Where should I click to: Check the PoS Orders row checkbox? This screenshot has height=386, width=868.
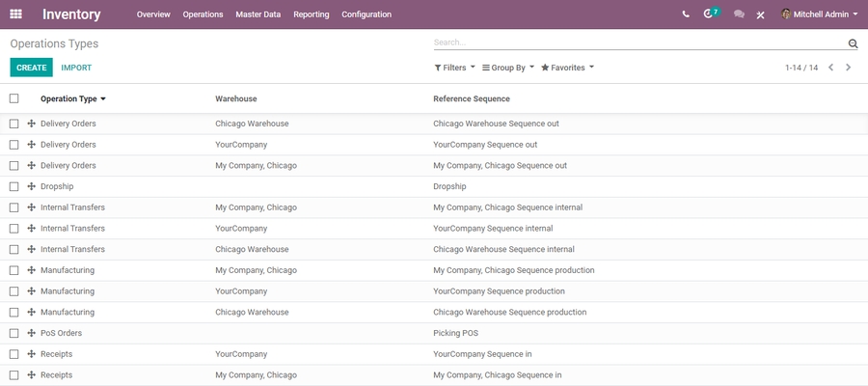pos(14,333)
